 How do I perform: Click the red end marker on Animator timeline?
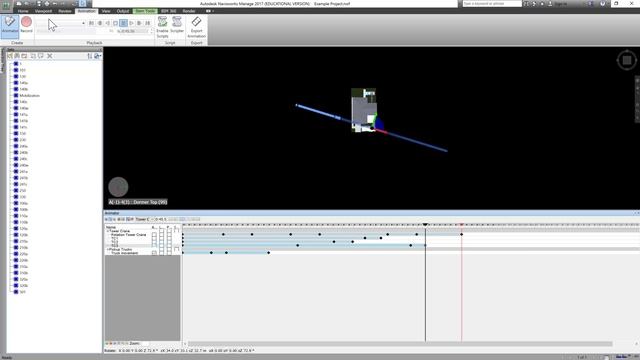462,224
